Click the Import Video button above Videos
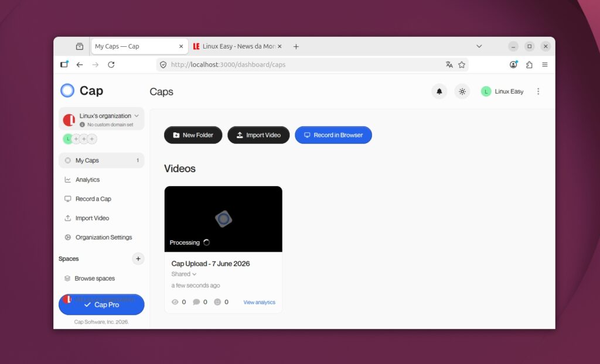This screenshot has width=600, height=364. tap(258, 135)
